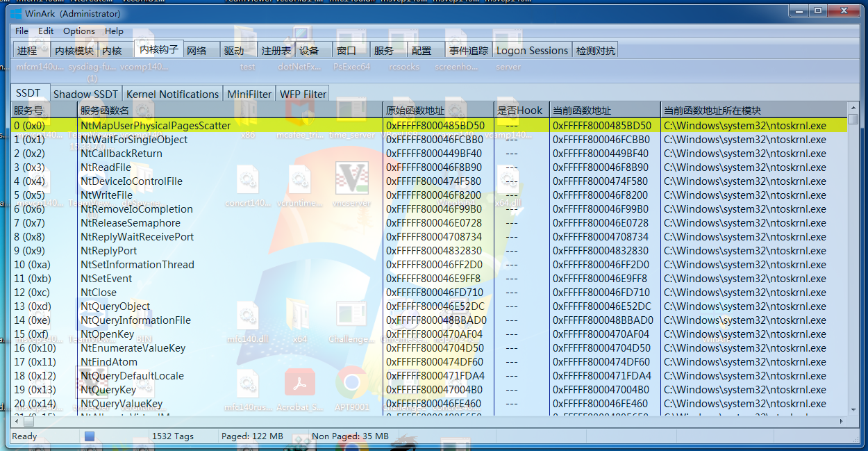Show the 服务 tab

tap(389, 50)
